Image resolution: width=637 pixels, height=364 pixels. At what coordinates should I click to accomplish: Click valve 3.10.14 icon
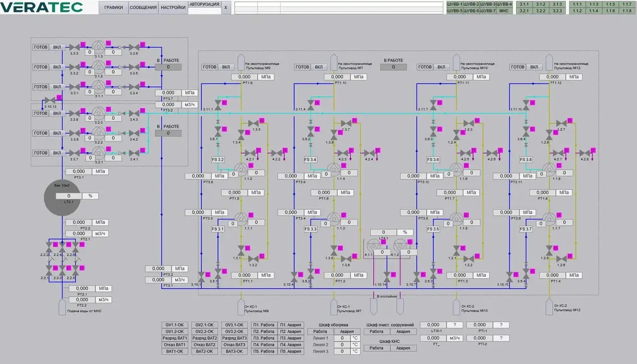tap(387, 277)
